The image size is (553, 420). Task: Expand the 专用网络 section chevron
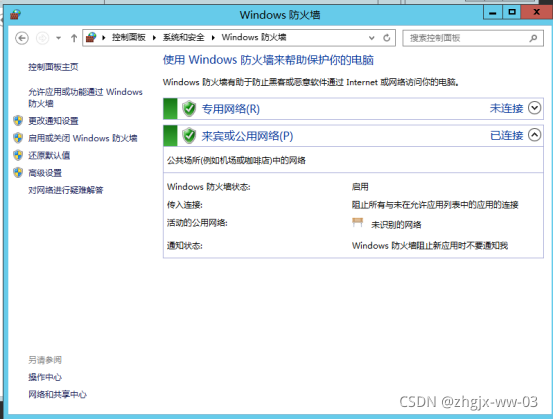point(534,108)
